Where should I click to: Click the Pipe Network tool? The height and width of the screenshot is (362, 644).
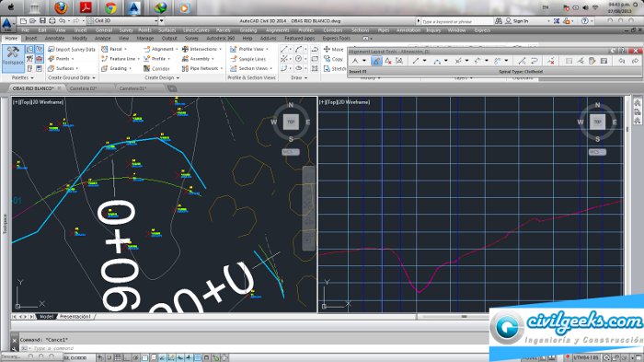click(x=202, y=68)
